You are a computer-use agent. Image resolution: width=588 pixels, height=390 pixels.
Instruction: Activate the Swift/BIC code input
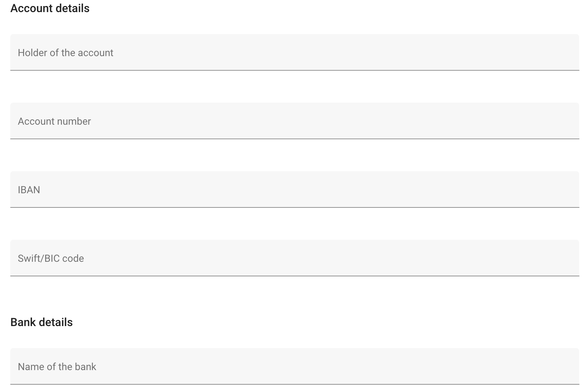pos(294,258)
